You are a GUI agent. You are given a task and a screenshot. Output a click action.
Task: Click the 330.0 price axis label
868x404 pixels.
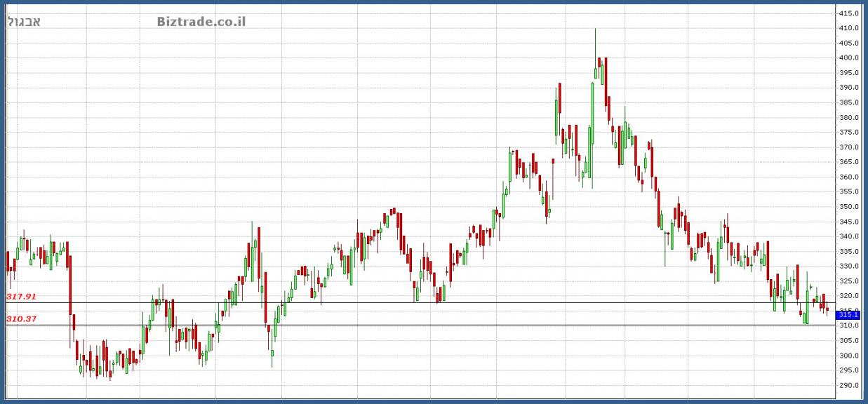pyautogui.click(x=849, y=267)
